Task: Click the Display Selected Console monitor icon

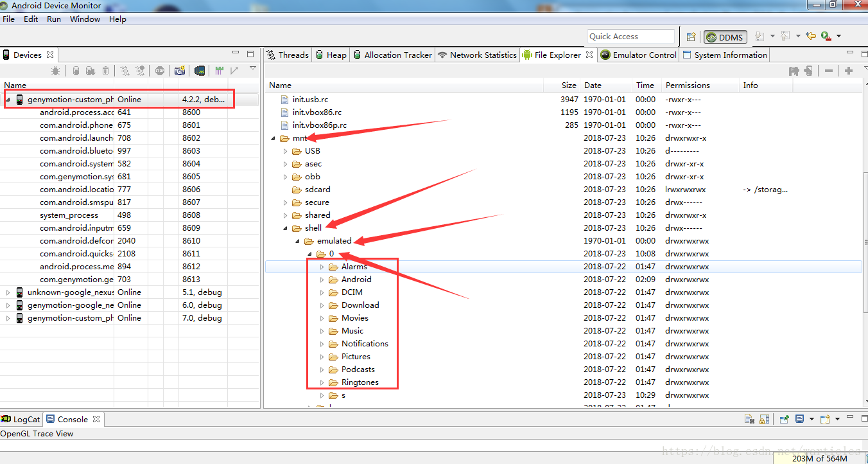Action: [x=799, y=419]
